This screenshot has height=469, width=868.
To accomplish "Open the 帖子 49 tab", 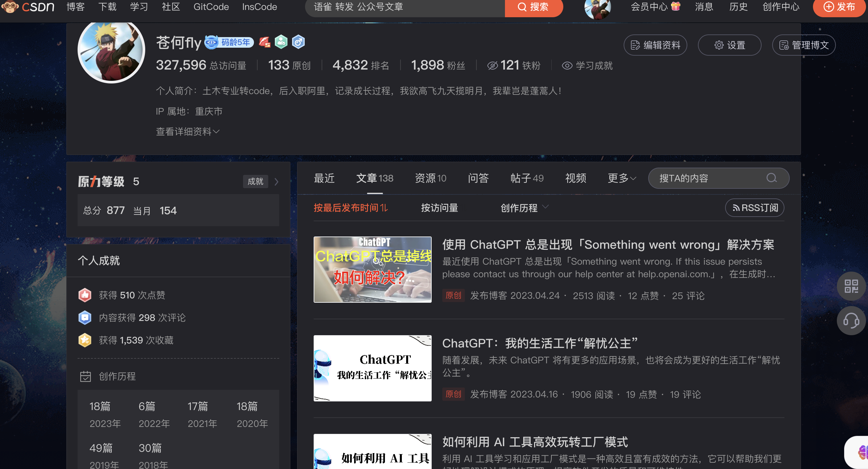I will [x=527, y=178].
